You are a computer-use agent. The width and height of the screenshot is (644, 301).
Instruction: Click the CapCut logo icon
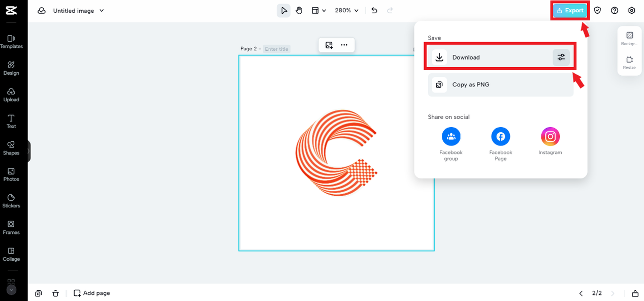click(x=11, y=11)
